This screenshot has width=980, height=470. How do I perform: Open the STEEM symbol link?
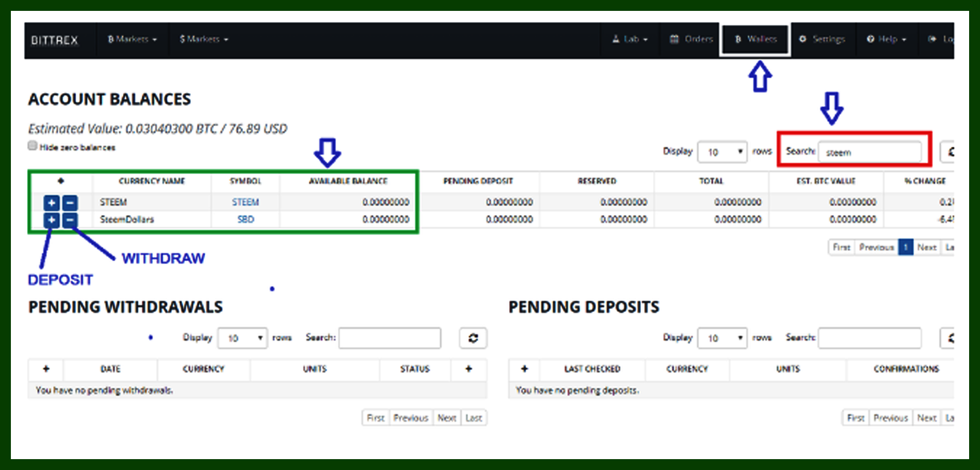[246, 202]
